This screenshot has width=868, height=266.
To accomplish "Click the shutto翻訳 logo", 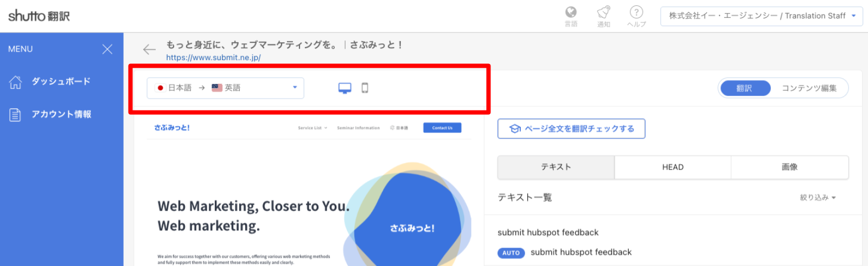I will coord(39,16).
